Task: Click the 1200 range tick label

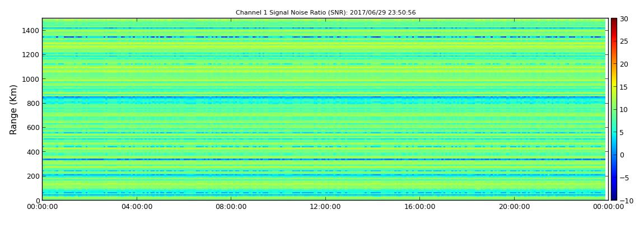Action: [31, 55]
